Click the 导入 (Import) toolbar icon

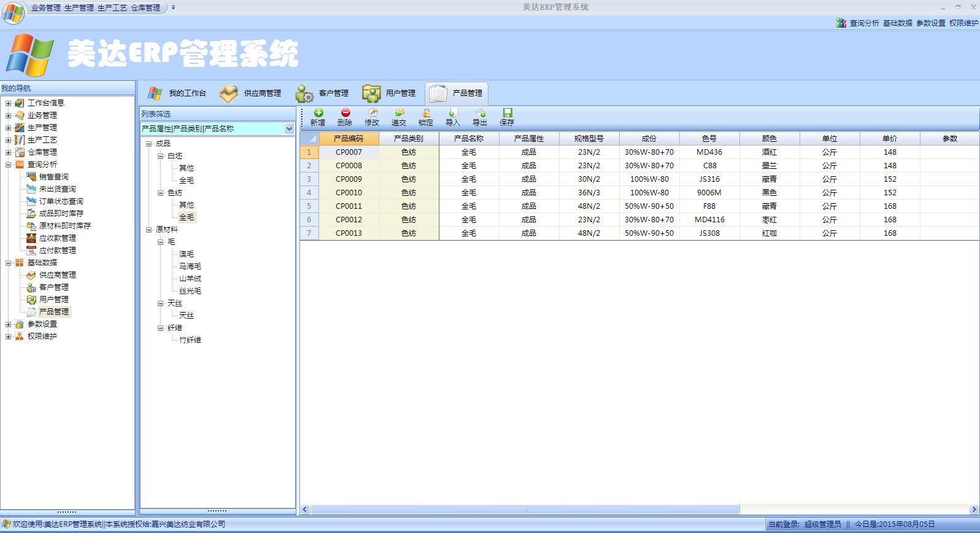pos(452,114)
